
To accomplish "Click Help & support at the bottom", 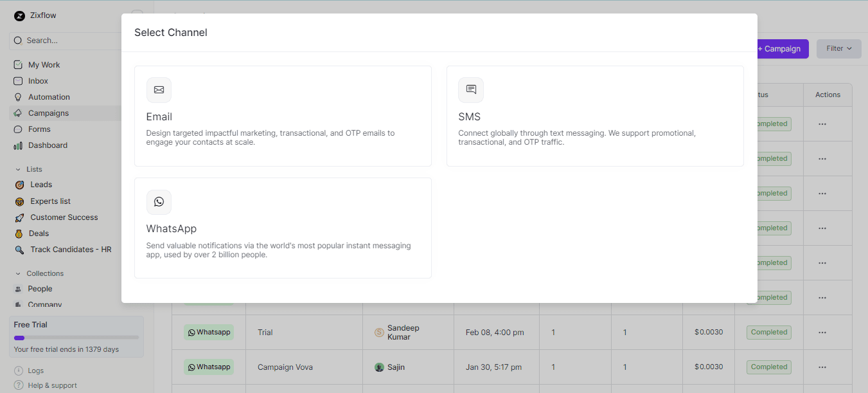I will pyautogui.click(x=50, y=385).
